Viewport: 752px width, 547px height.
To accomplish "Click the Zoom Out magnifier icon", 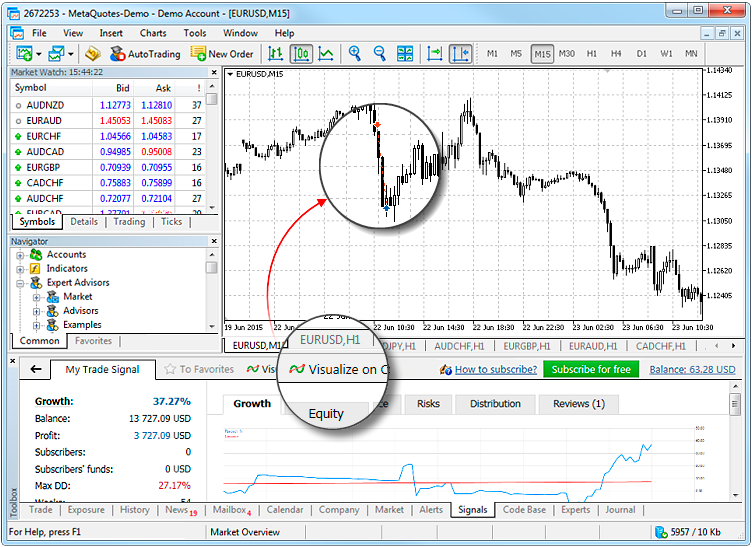I will click(x=380, y=53).
